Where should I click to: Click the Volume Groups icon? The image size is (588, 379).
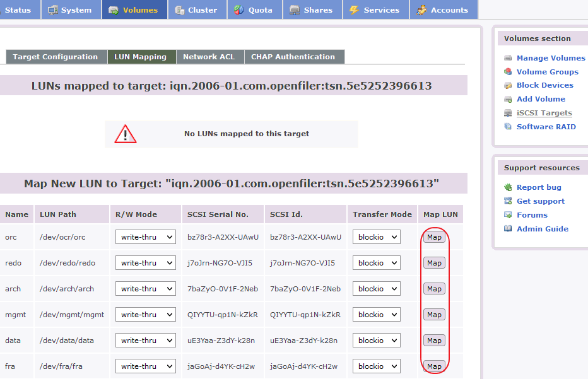pos(508,72)
